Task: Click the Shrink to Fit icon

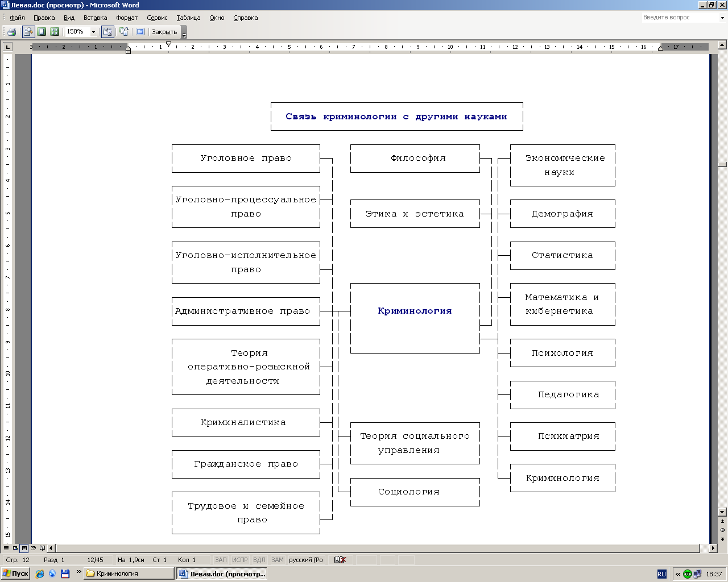Action: pyautogui.click(x=123, y=32)
